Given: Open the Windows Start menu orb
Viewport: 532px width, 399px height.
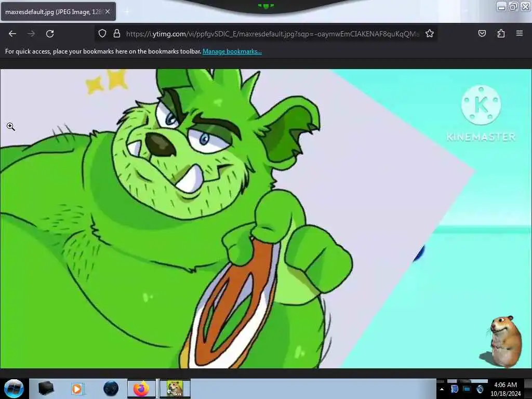Looking at the screenshot, I should 14,389.
